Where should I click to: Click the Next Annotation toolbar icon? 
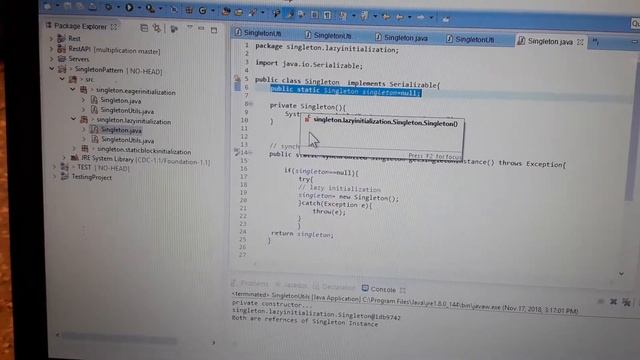(343, 16)
